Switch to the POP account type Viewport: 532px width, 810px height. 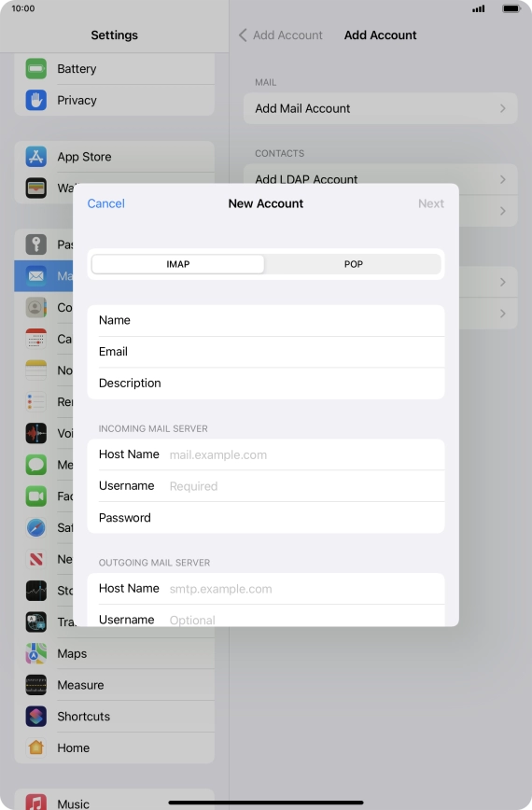pyautogui.click(x=354, y=264)
